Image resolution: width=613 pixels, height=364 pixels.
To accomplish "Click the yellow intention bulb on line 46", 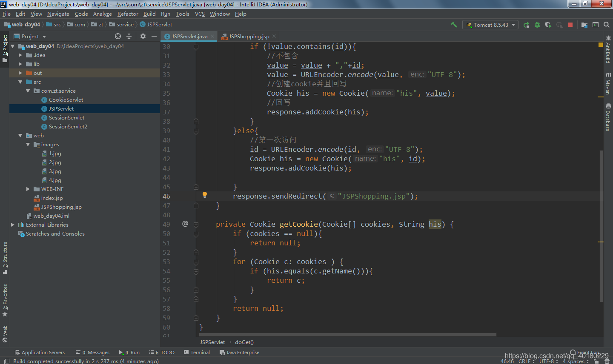I will 205,195.
